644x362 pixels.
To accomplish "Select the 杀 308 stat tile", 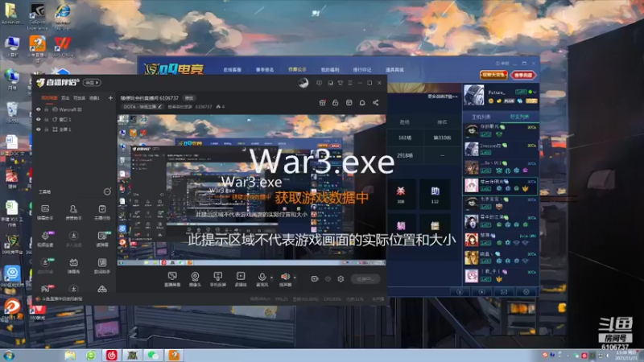I will [401, 195].
